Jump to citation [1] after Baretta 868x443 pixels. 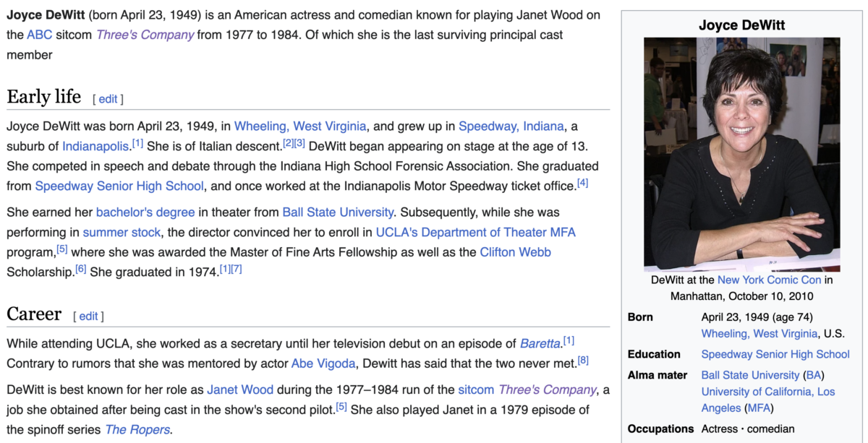click(569, 340)
